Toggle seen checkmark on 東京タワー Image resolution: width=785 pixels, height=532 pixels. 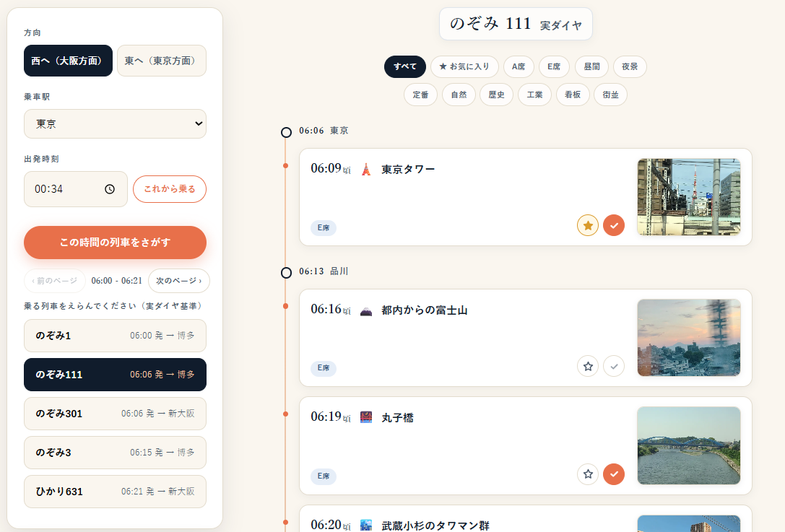point(614,225)
